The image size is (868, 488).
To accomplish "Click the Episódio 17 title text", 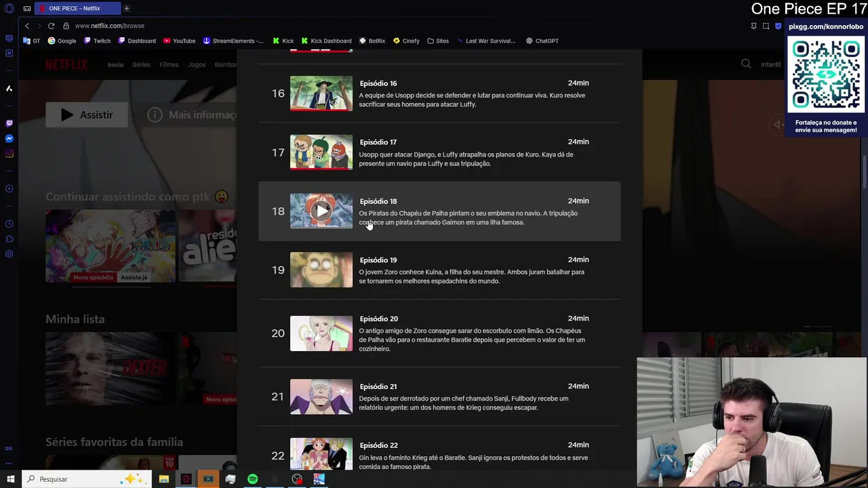I will click(x=378, y=142).
